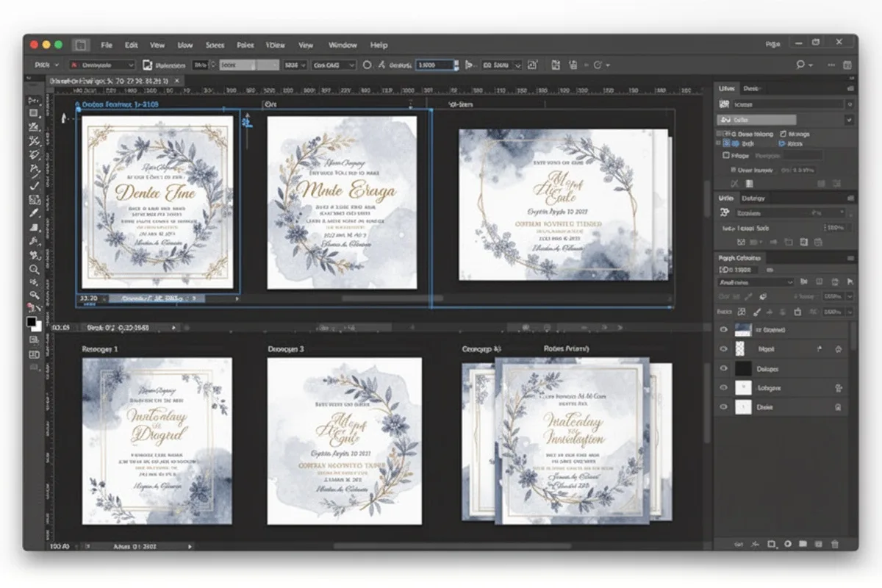Screen dimensions: 882x588
Task: Open the File menu
Action: tap(107, 45)
